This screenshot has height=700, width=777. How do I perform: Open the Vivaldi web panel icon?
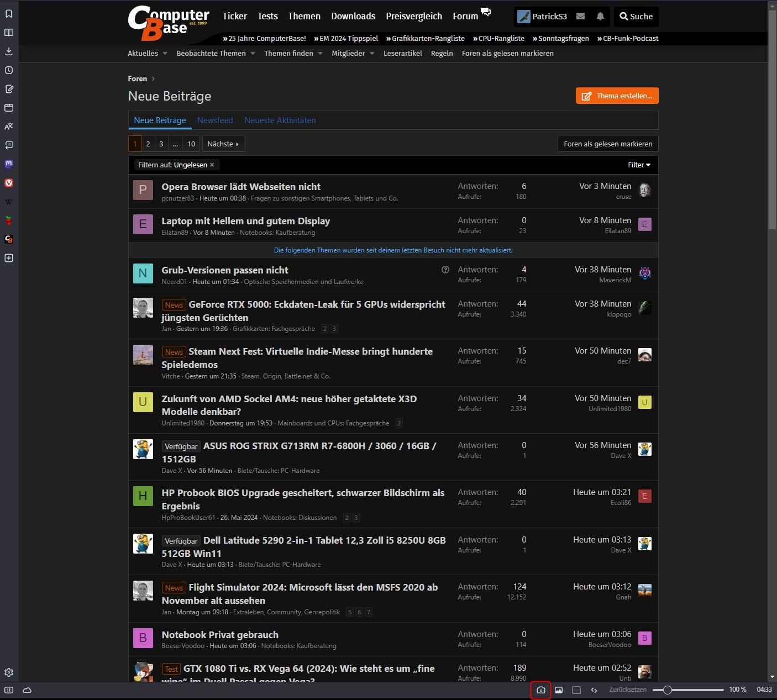click(9, 183)
